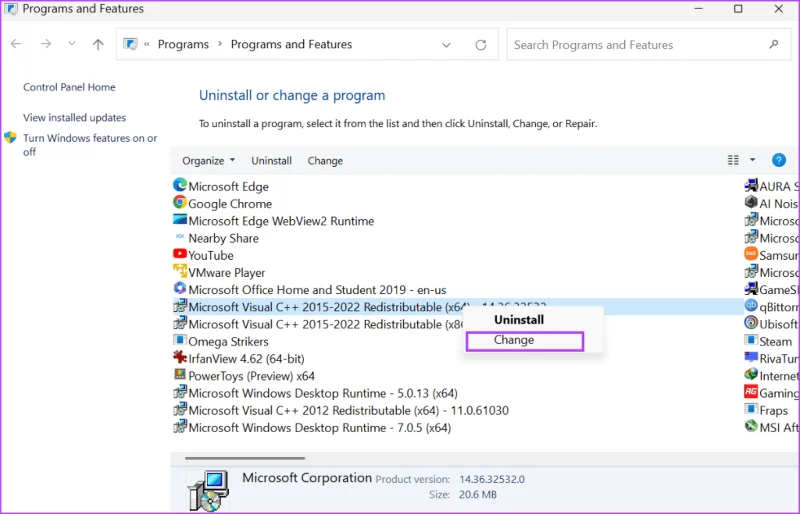Image resolution: width=800 pixels, height=514 pixels.
Task: Select the Nearby Share entry text
Action: pyautogui.click(x=223, y=238)
